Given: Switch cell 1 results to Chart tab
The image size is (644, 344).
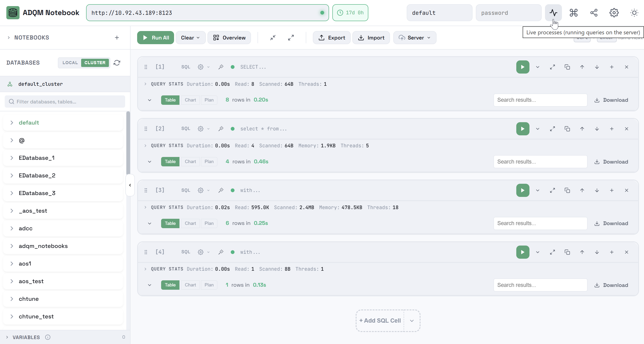Looking at the screenshot, I should coord(190,100).
